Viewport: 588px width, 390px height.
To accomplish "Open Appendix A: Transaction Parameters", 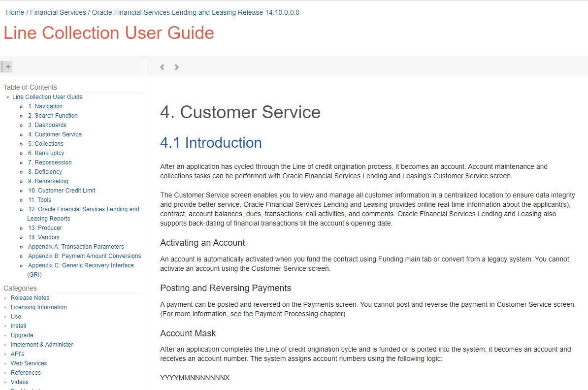I will tap(76, 247).
